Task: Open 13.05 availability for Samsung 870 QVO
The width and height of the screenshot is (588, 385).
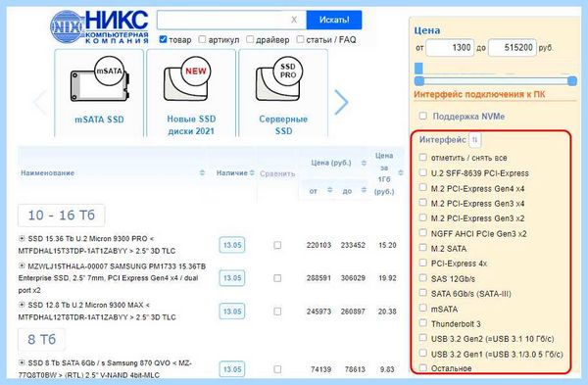Action: click(x=232, y=369)
